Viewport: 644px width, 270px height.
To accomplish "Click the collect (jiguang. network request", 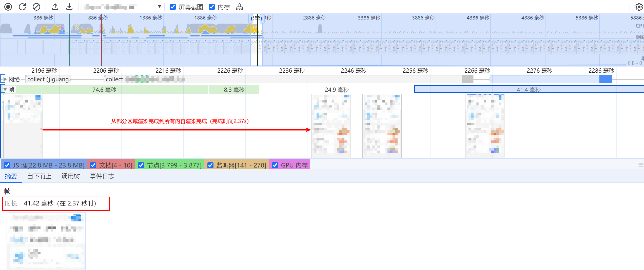I will 49,79.
